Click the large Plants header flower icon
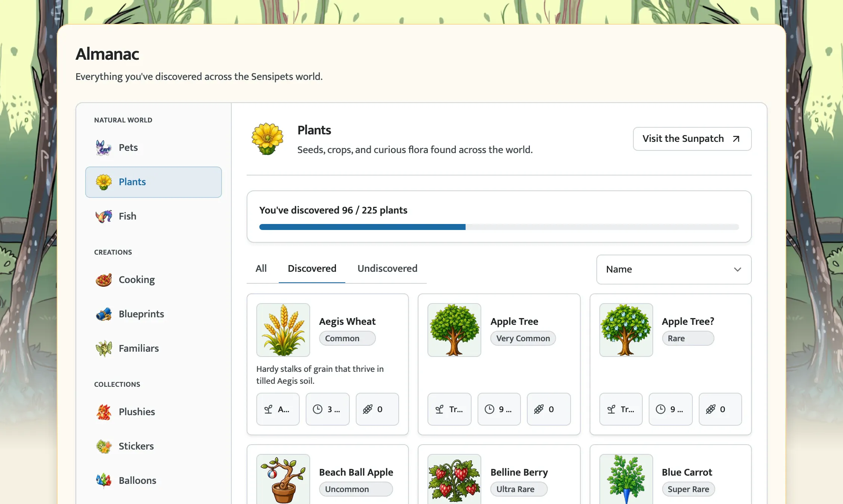843x504 pixels. coord(268,139)
